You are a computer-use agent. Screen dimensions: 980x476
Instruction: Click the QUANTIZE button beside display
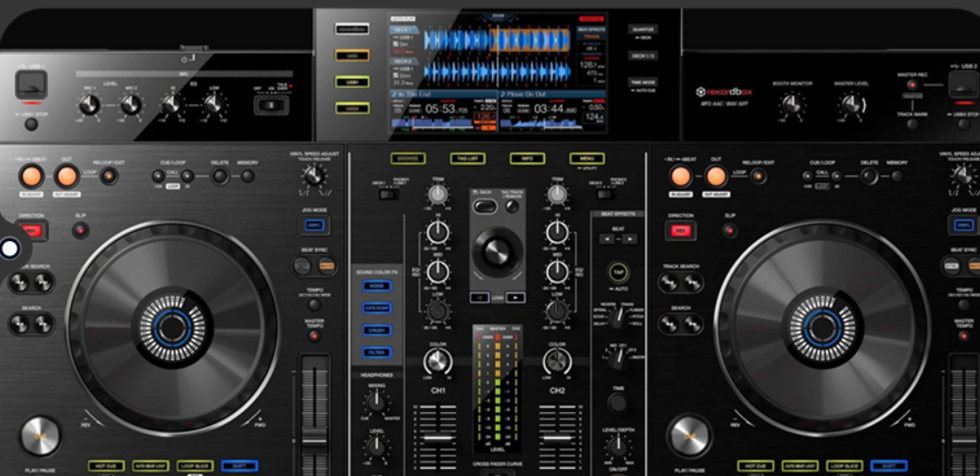(x=642, y=29)
